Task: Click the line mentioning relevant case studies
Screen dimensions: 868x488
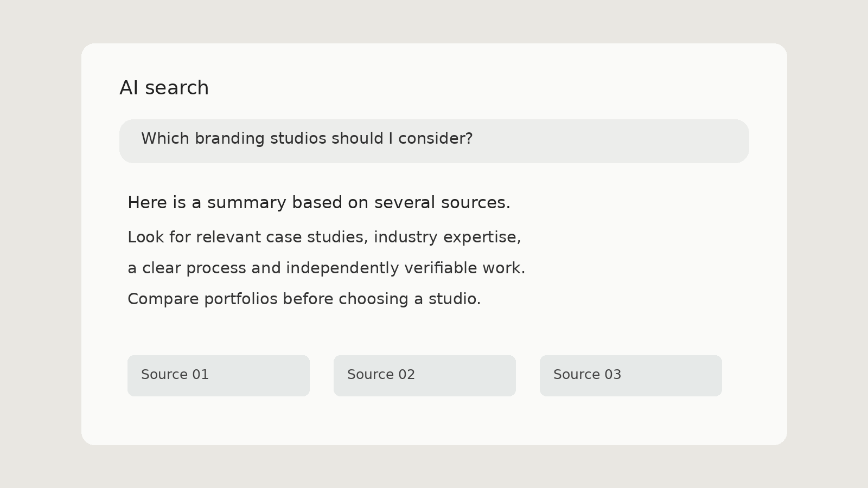Action: click(324, 237)
